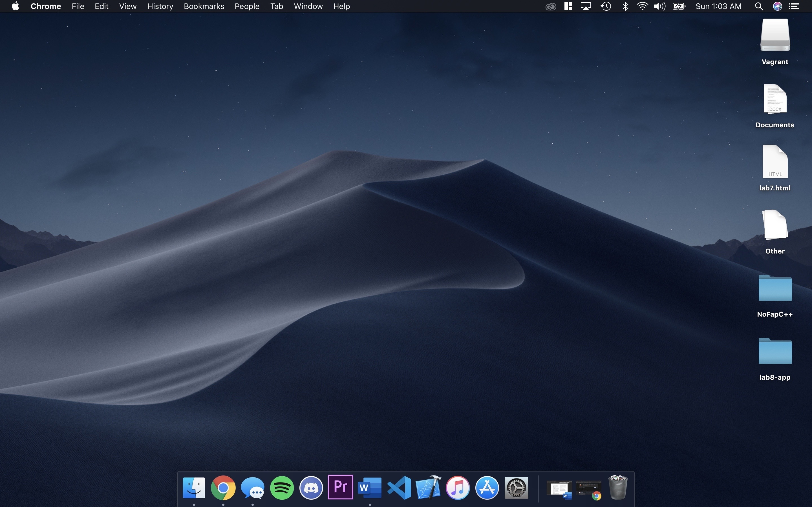Select the lab8-app folder
The image size is (812, 507).
(775, 352)
